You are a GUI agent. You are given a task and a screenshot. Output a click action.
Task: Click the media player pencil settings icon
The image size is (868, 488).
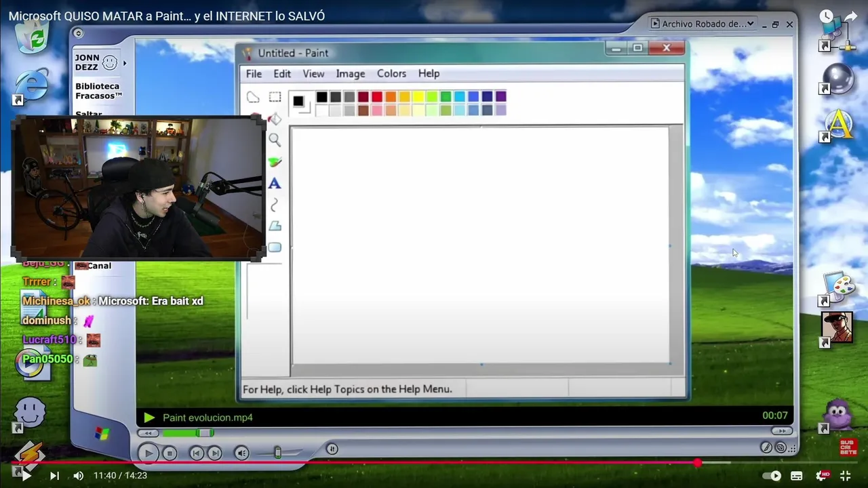click(766, 447)
